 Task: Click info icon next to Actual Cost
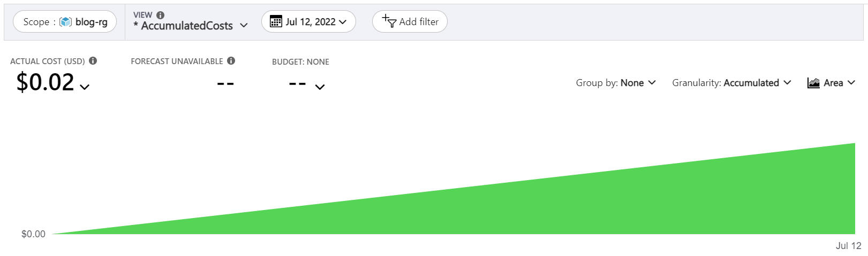point(93,61)
